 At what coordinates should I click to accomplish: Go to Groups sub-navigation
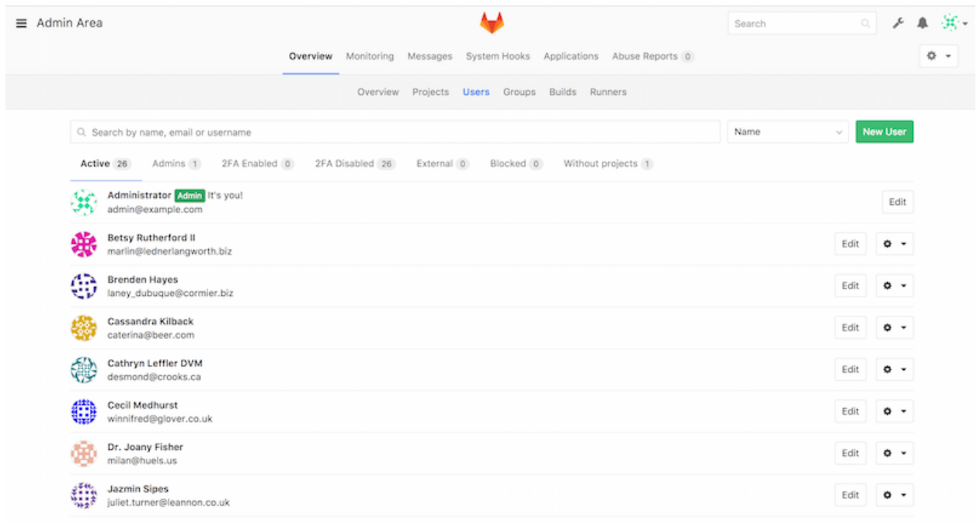(520, 92)
